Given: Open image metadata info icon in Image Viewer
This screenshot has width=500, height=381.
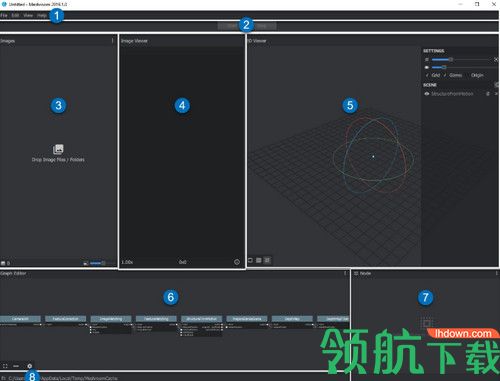Looking at the screenshot, I should (237, 262).
